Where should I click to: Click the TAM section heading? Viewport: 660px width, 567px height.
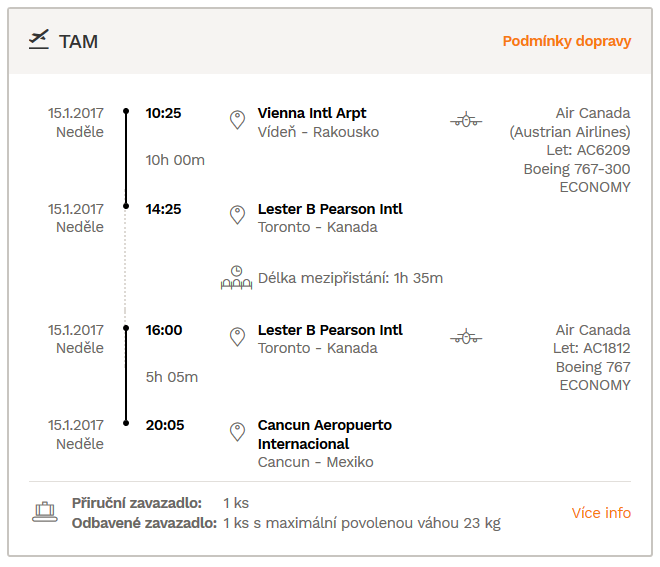tap(78, 42)
